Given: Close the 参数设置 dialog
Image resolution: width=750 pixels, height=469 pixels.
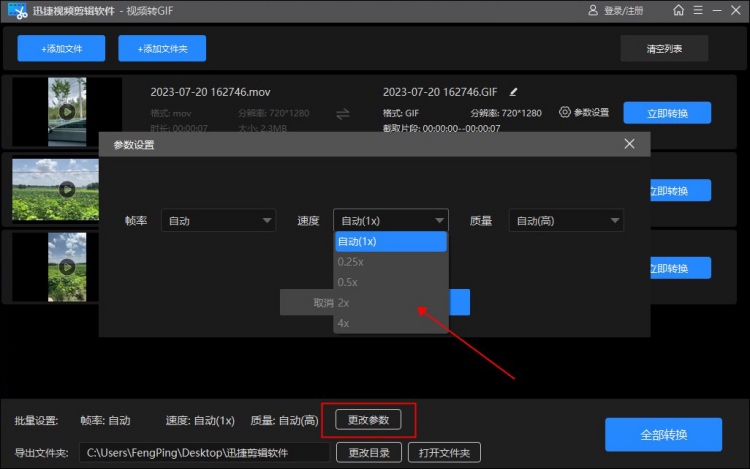Looking at the screenshot, I should pos(629,144).
